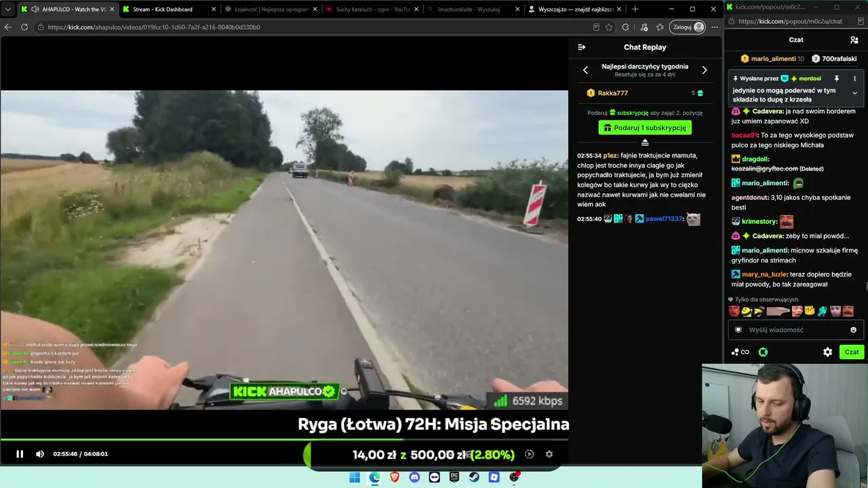
Task: Click the Podaruj 1 subskrypcję button
Action: tap(645, 127)
